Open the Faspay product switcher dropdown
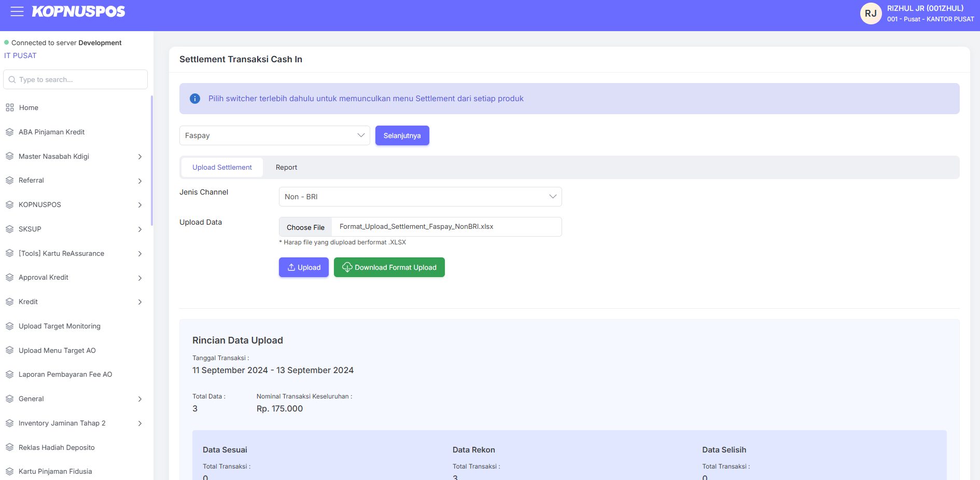The image size is (980, 480). click(274, 135)
